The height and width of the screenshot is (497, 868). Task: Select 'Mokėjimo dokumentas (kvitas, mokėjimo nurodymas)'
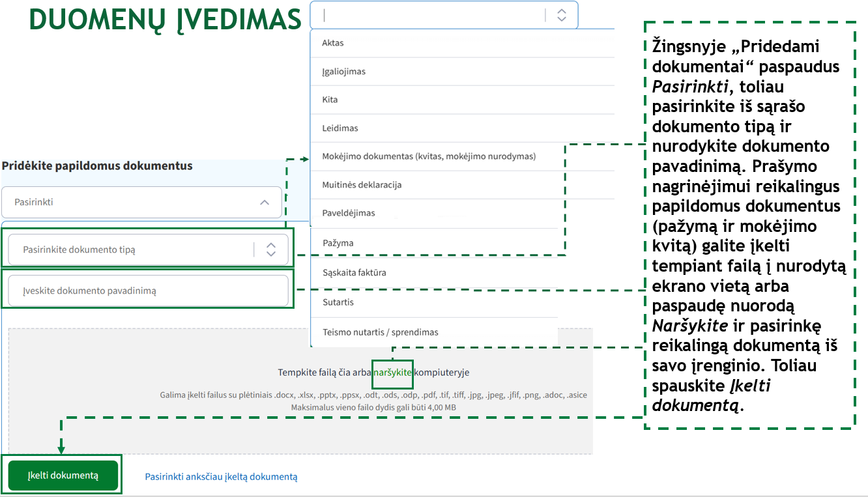pyautogui.click(x=428, y=156)
